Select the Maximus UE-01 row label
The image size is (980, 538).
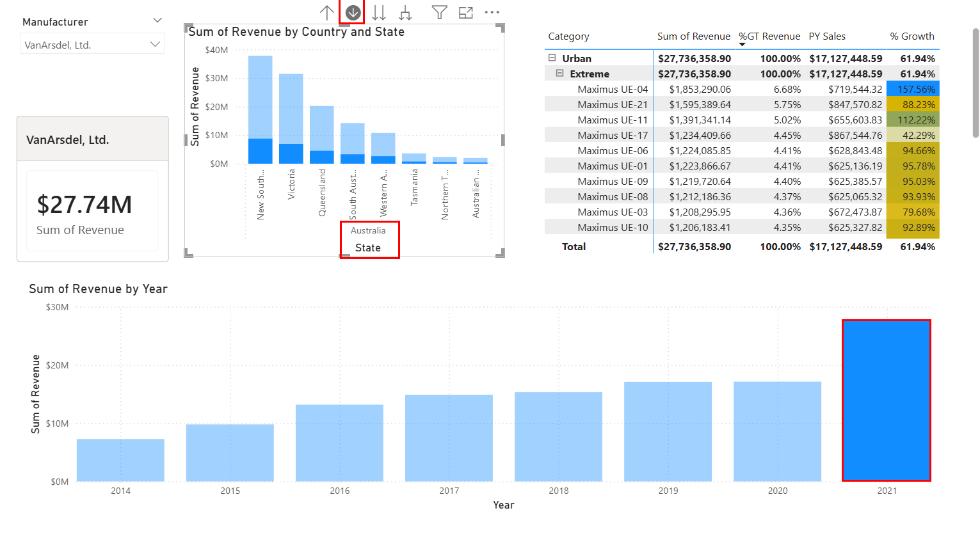(613, 166)
